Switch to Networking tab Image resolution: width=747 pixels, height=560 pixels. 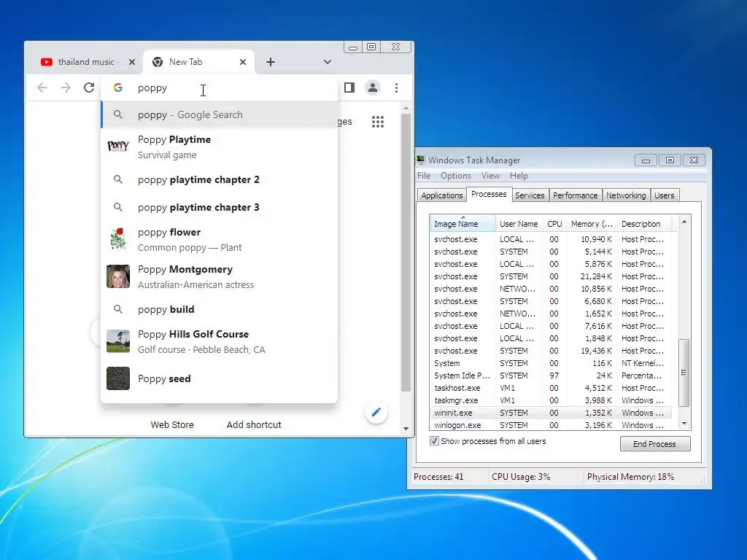coord(626,195)
